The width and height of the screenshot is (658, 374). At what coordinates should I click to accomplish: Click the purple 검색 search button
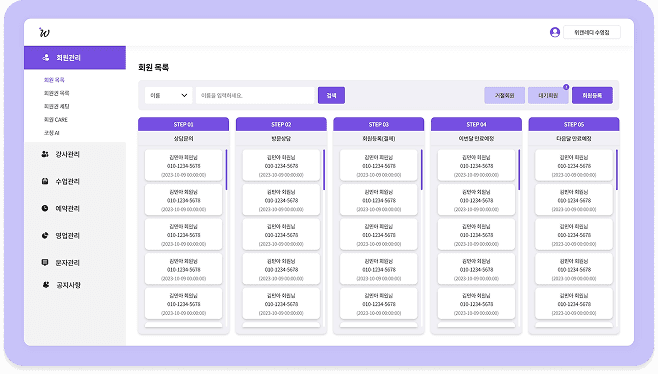pyautogui.click(x=332, y=95)
